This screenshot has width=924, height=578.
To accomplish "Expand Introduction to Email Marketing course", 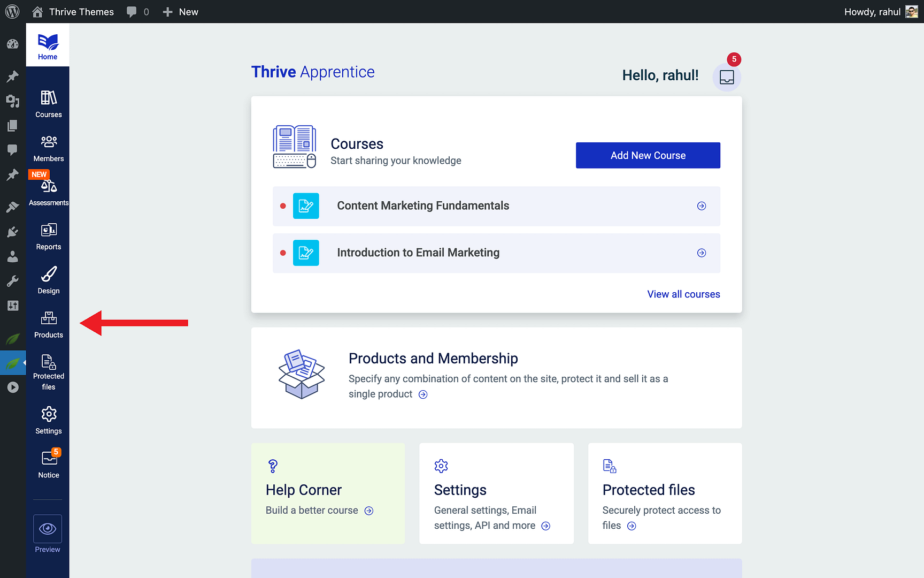I will coord(701,253).
